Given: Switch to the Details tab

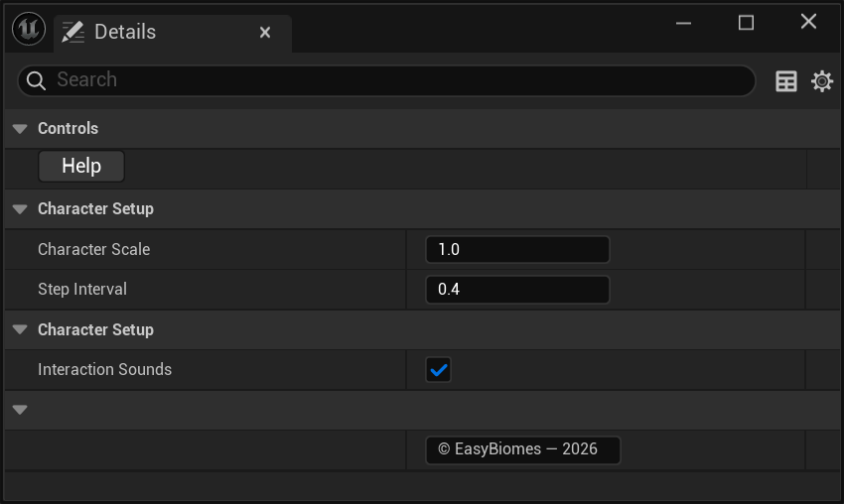Looking at the screenshot, I should (172, 34).
